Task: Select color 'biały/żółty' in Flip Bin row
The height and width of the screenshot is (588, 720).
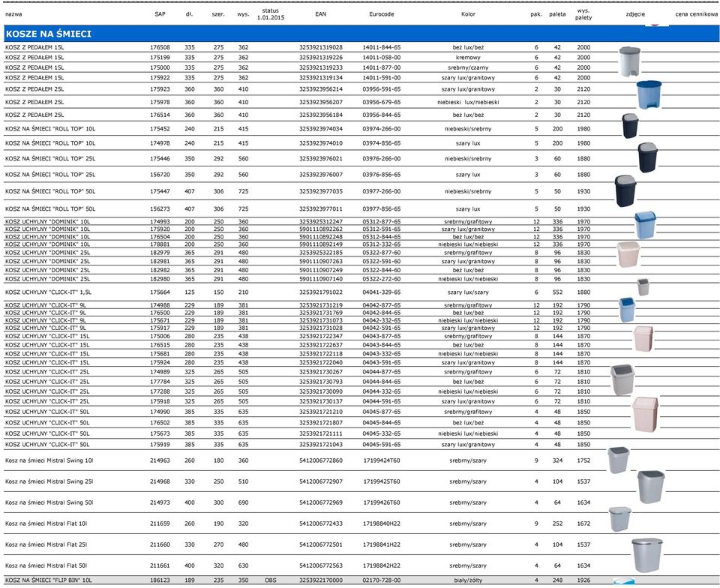Action: (x=468, y=580)
